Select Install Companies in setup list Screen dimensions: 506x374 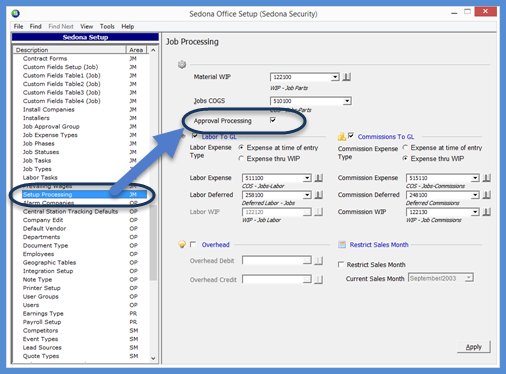pyautogui.click(x=49, y=109)
